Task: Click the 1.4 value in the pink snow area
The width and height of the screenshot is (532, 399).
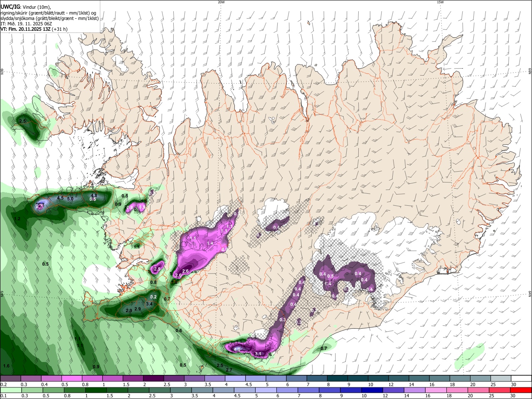Action: click(210, 243)
